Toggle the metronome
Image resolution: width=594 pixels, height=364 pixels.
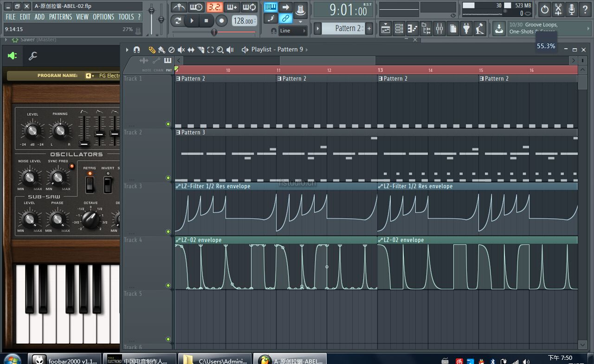pos(179,7)
